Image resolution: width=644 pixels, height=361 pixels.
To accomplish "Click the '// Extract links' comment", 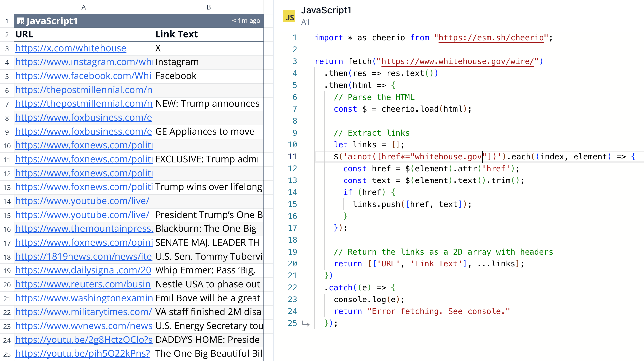I will pos(372,133).
